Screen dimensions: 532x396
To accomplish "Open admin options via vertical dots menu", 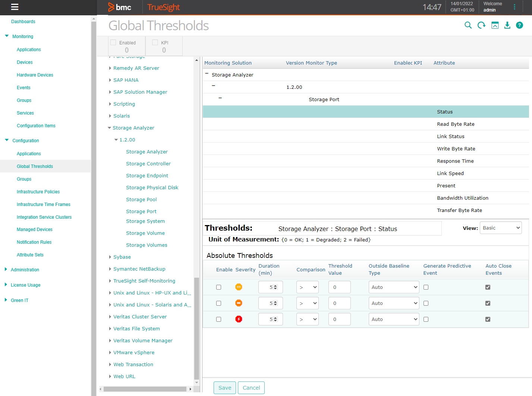I will 514,7.
